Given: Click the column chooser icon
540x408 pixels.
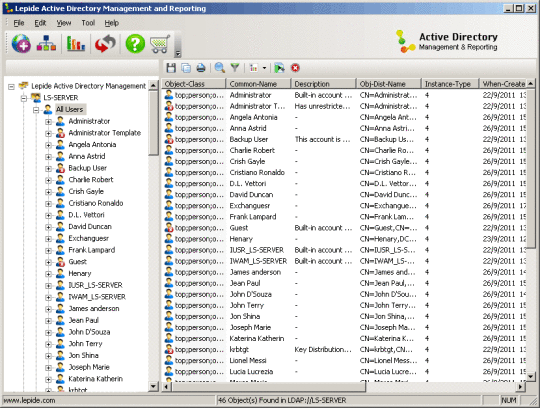Looking at the screenshot, I should [x=254, y=68].
